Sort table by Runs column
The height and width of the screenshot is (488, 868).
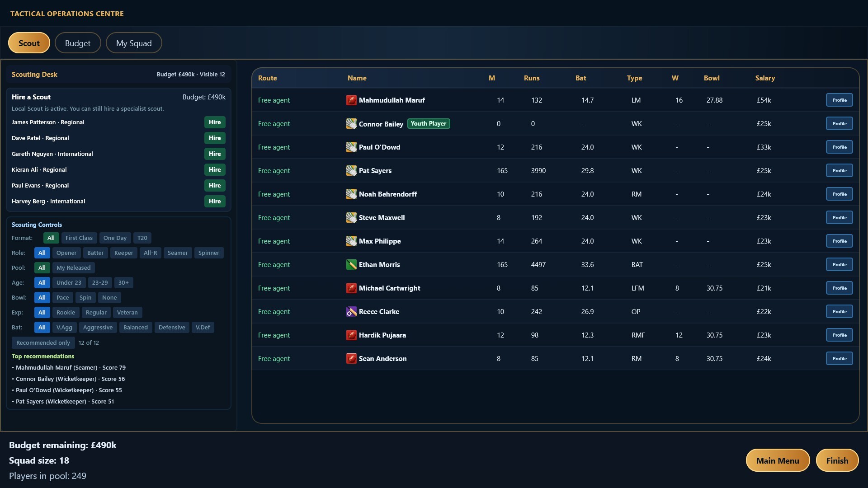[532, 78]
